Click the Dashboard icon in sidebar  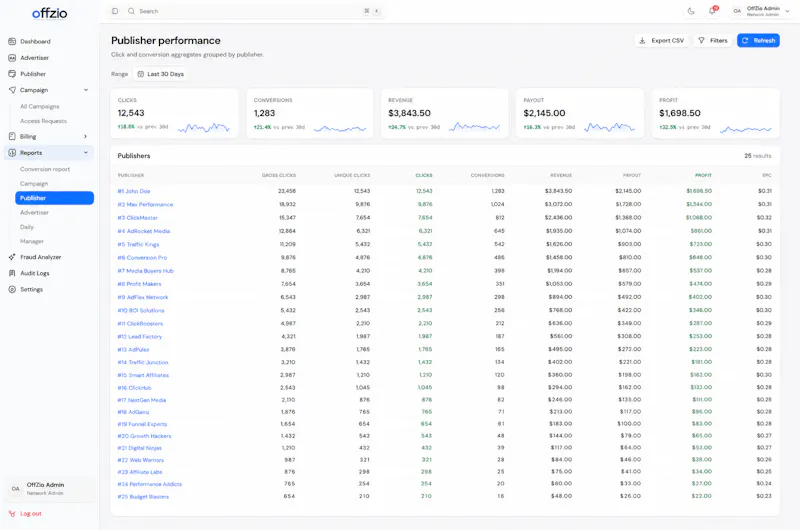click(12, 41)
